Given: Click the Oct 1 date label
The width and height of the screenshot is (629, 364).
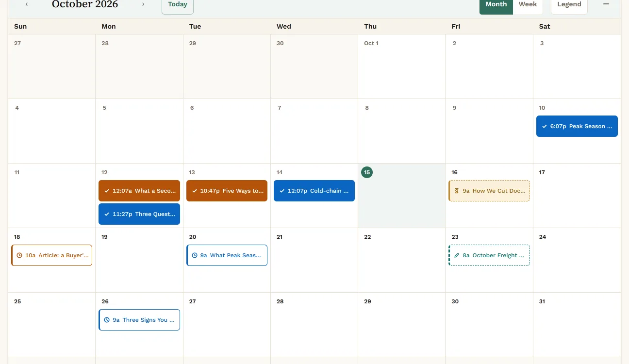Looking at the screenshot, I should 371,43.
